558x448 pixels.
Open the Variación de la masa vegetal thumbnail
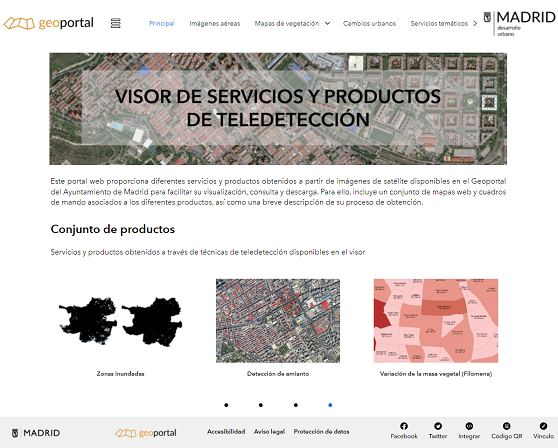pos(436,321)
